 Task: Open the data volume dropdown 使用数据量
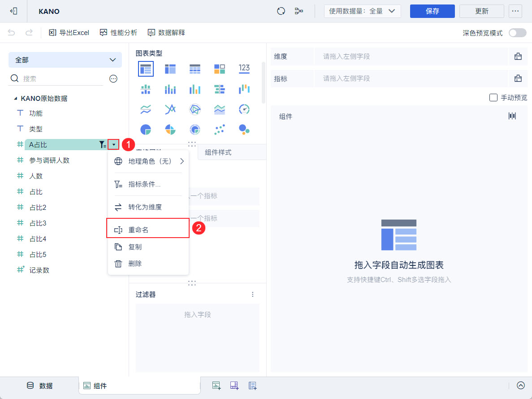pos(362,11)
